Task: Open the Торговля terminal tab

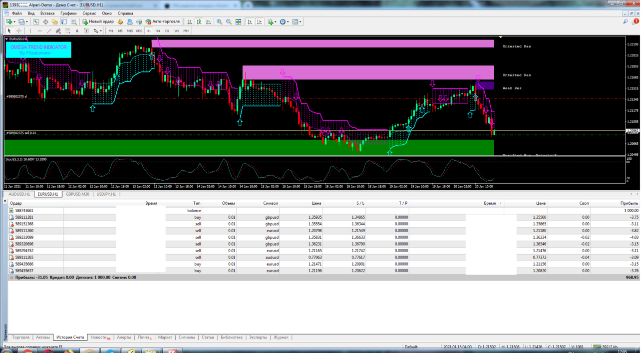Action: [x=20, y=338]
